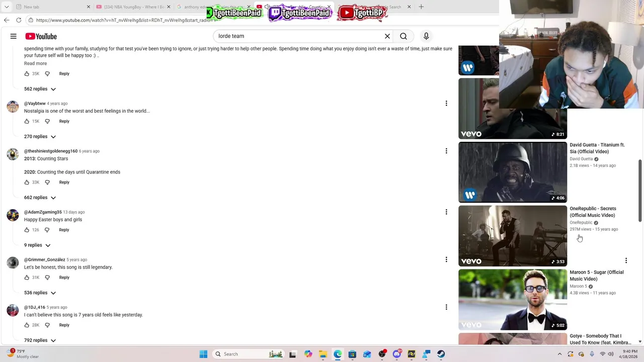Go back with the browser arrow
Image resolution: width=644 pixels, height=362 pixels.
click(7, 20)
